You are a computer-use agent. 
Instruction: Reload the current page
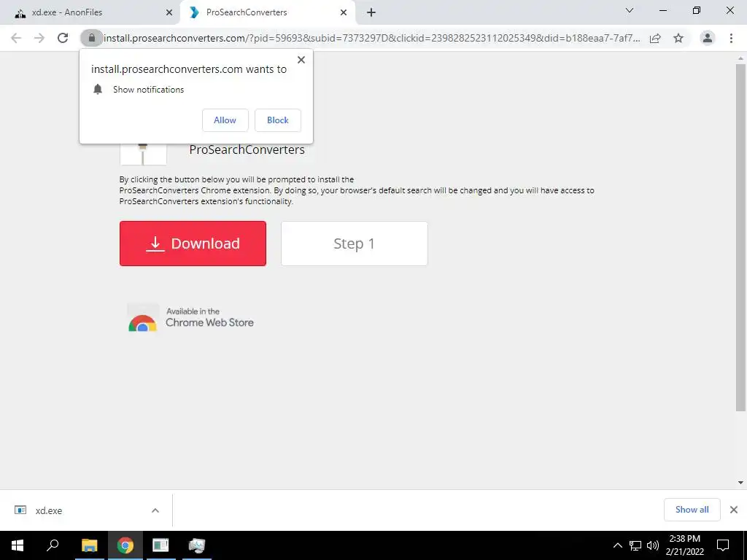63,38
